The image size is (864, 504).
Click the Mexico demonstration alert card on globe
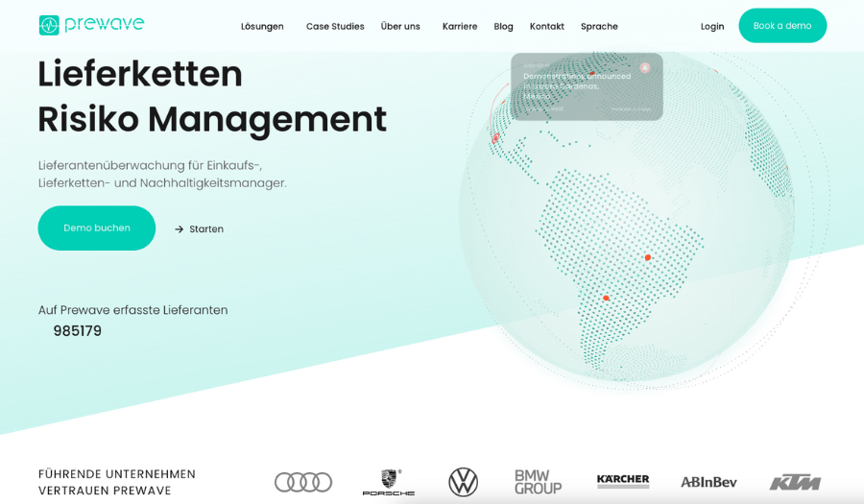click(x=587, y=86)
